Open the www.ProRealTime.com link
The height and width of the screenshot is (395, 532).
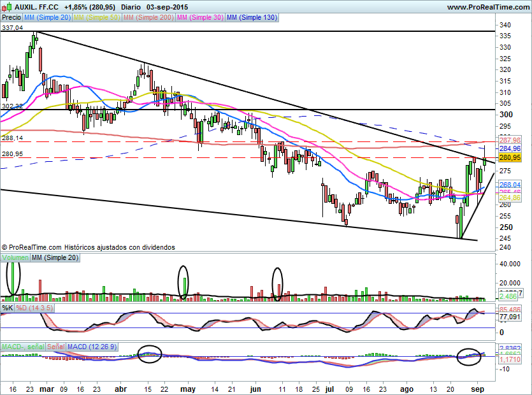coord(487,7)
